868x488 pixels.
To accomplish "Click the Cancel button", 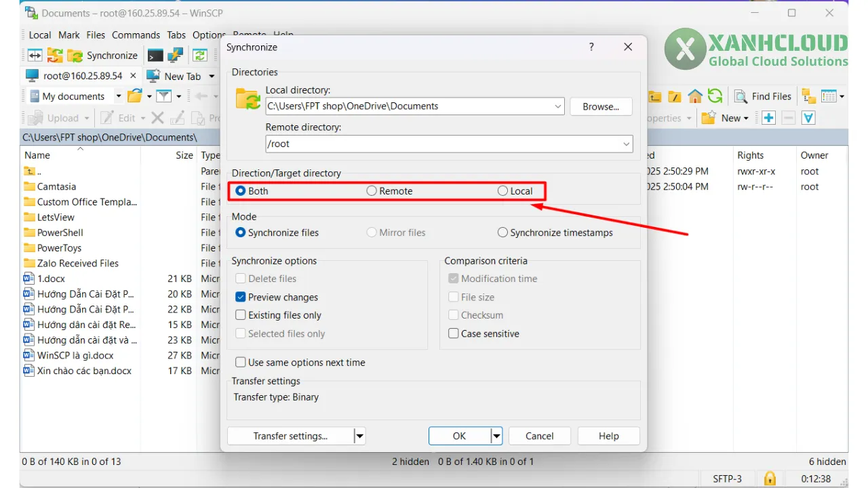I will tap(540, 436).
